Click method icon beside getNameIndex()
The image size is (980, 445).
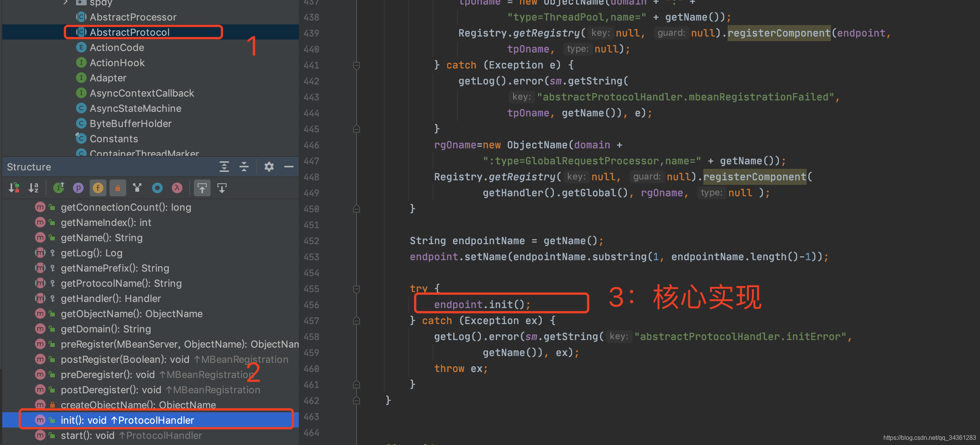click(x=40, y=222)
